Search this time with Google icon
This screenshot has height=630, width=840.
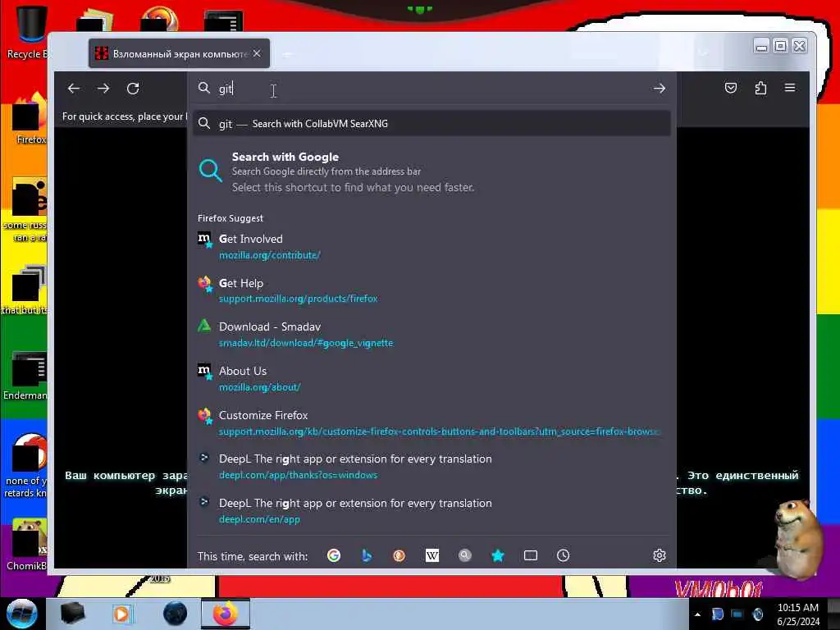click(334, 555)
